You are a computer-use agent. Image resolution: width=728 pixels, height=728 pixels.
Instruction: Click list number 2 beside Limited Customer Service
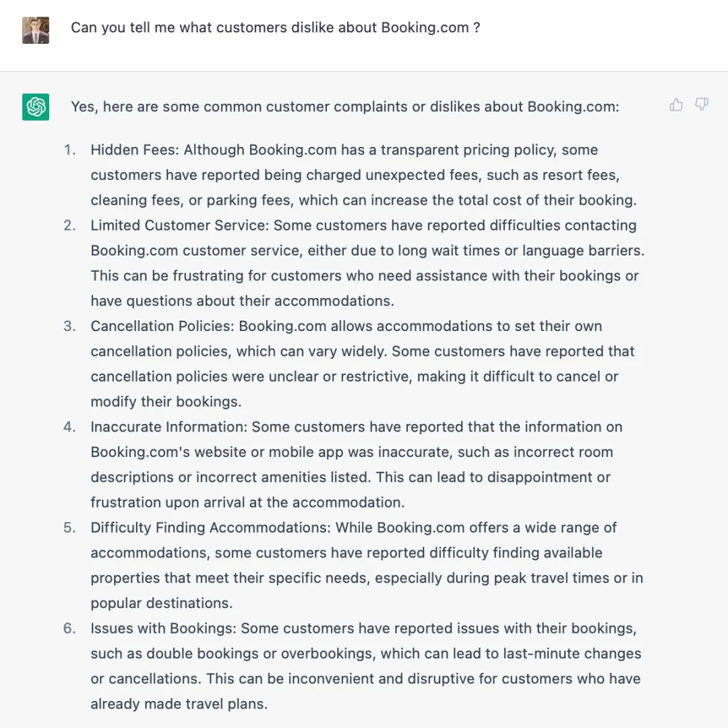point(70,225)
